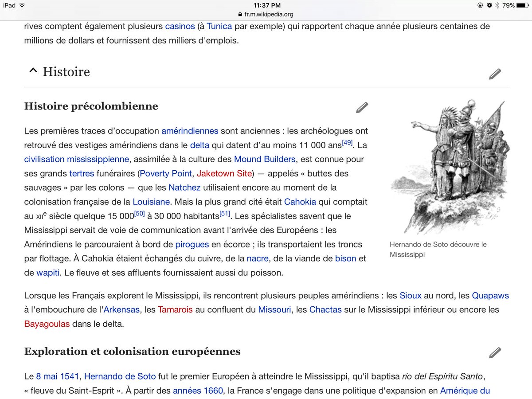Edit the Histoire section with pencil icon
Viewport: 532px width, 399px height.
tap(495, 74)
